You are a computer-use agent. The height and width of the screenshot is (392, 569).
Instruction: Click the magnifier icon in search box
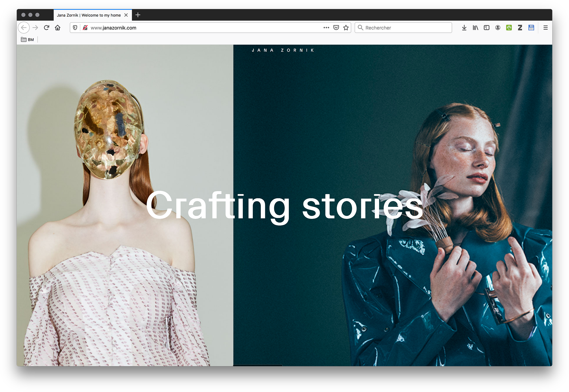point(360,28)
